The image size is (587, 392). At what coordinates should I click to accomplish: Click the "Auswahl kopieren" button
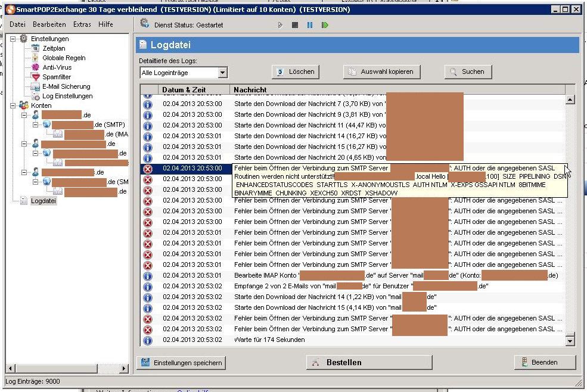pos(381,71)
